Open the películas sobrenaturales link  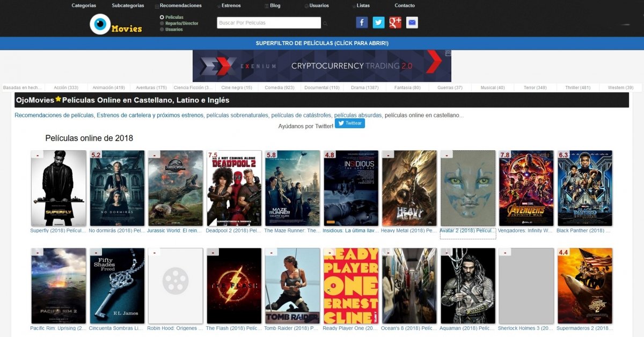[237, 115]
